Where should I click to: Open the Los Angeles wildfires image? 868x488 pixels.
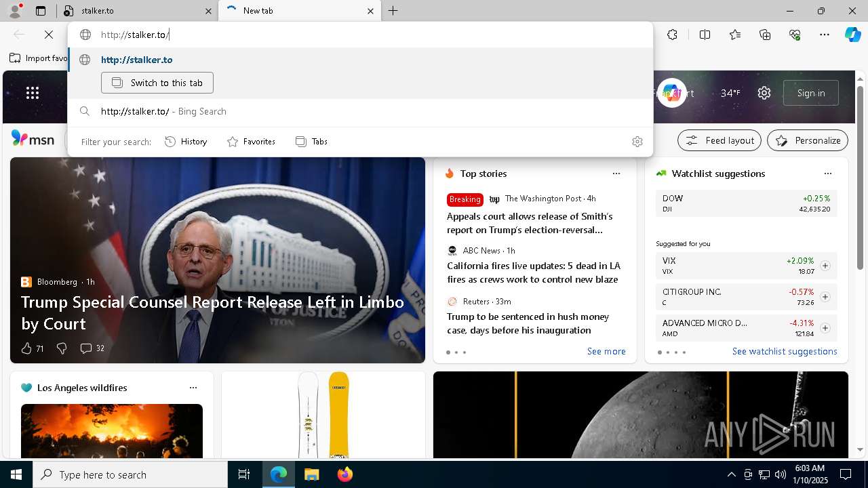(x=112, y=431)
